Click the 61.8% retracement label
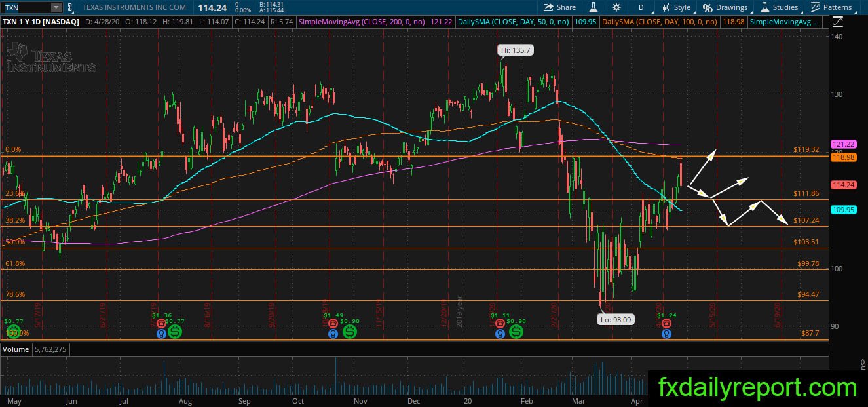This screenshot has width=868, height=407. pyautogui.click(x=14, y=263)
